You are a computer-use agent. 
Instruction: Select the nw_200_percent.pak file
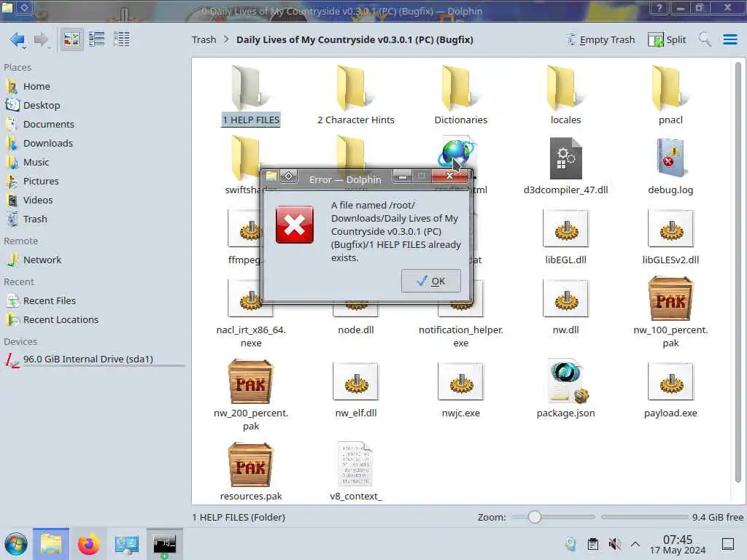point(251,395)
